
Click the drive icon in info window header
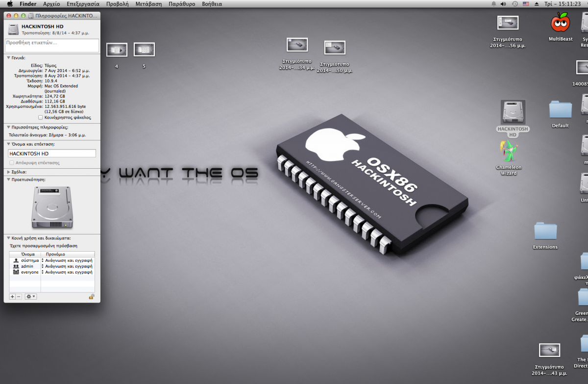coord(14,29)
